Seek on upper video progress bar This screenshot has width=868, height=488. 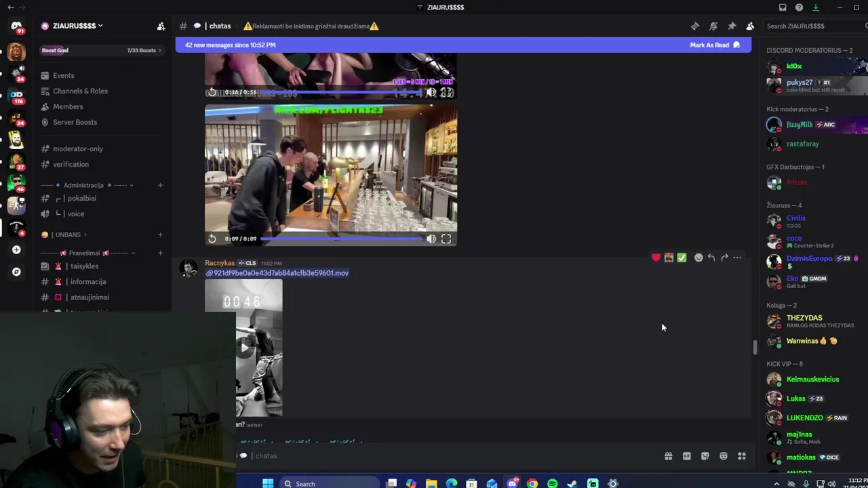pyautogui.click(x=342, y=92)
